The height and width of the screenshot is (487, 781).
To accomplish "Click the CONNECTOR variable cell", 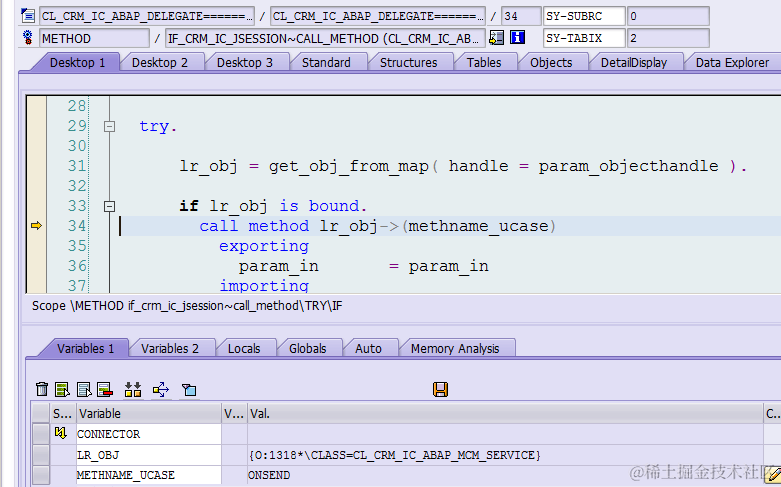I will pos(148,434).
